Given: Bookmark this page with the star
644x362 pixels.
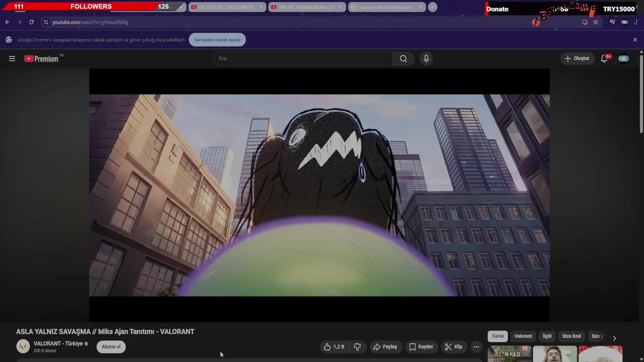Looking at the screenshot, I should [x=596, y=22].
